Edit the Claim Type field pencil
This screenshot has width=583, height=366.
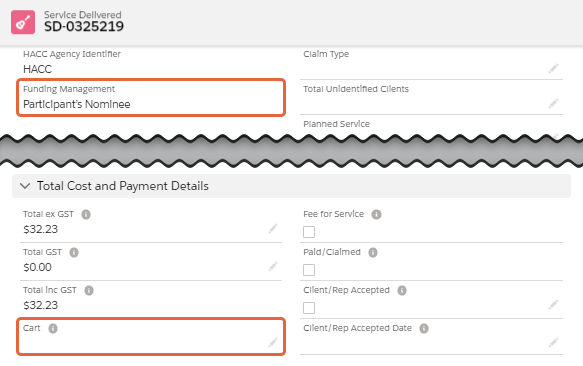[553, 68]
